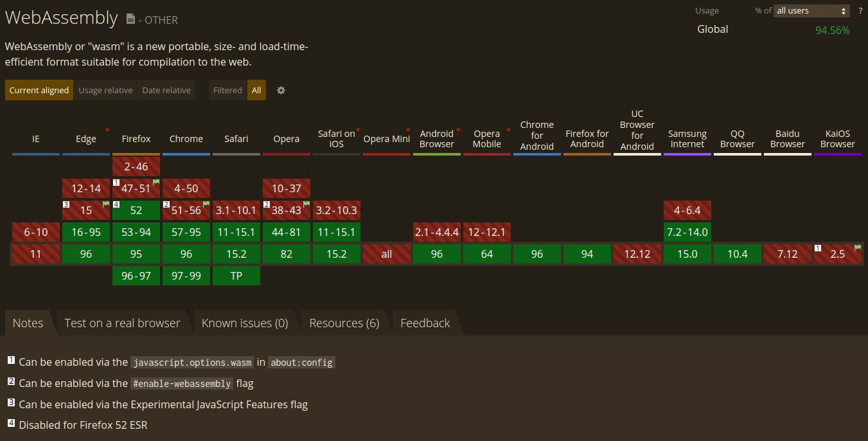The image size is (868, 441).
Task: Select the Current aligned view
Action: [x=39, y=90]
